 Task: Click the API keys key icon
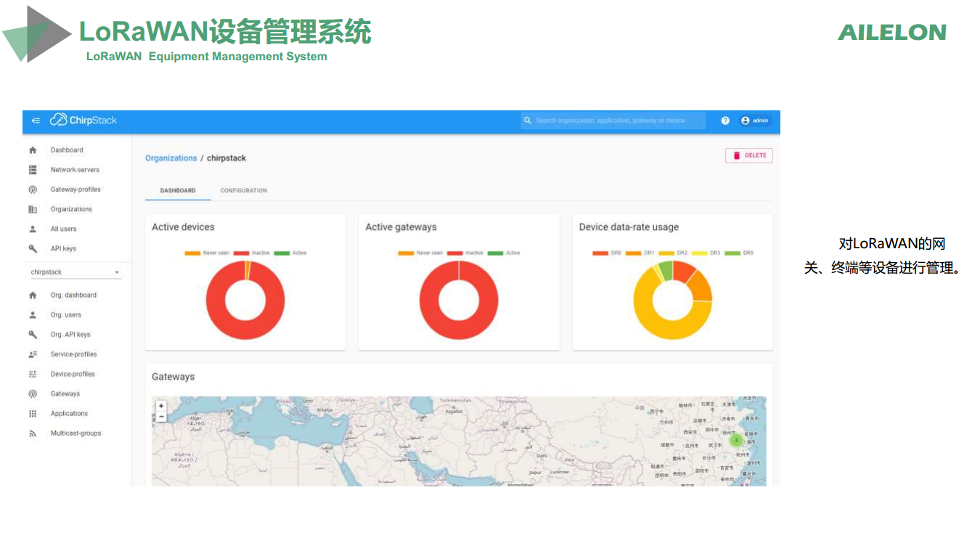pyautogui.click(x=33, y=248)
